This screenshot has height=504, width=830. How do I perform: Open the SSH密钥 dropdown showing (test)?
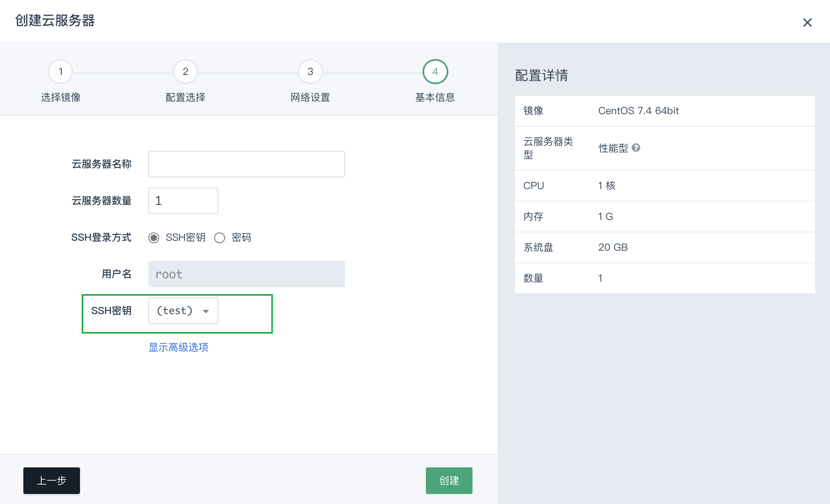pos(183,311)
